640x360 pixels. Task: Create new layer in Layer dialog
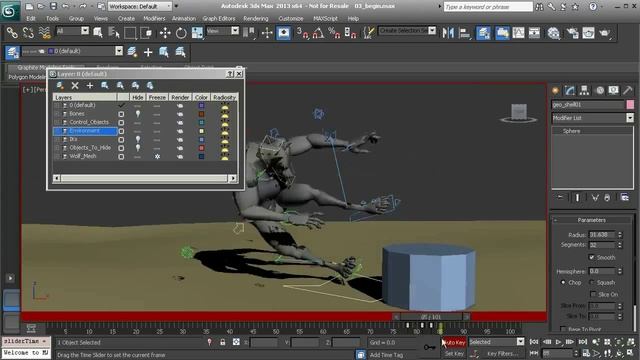pyautogui.click(x=60, y=85)
